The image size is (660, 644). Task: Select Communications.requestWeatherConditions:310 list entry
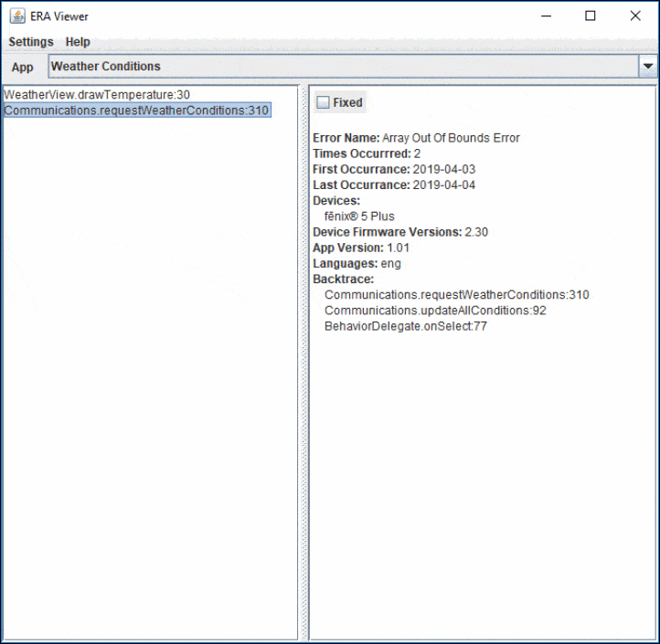click(137, 111)
